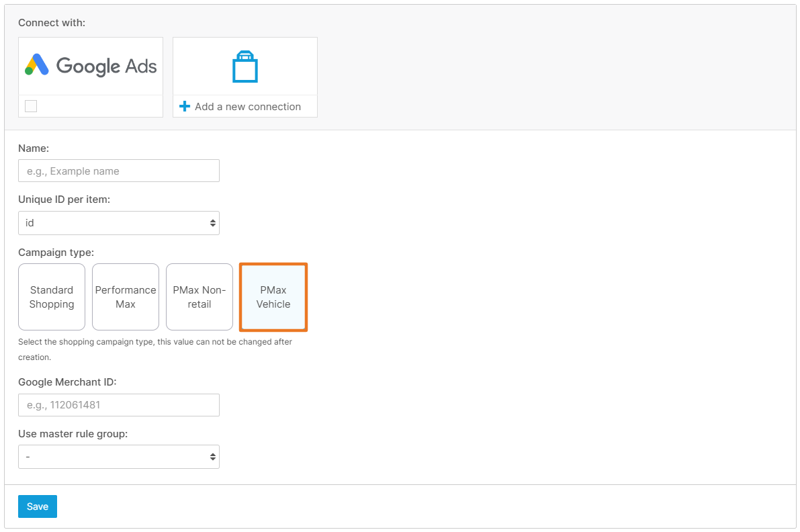Click the blue shopping bag icon
The width and height of the screenshot is (800, 532).
(245, 66)
